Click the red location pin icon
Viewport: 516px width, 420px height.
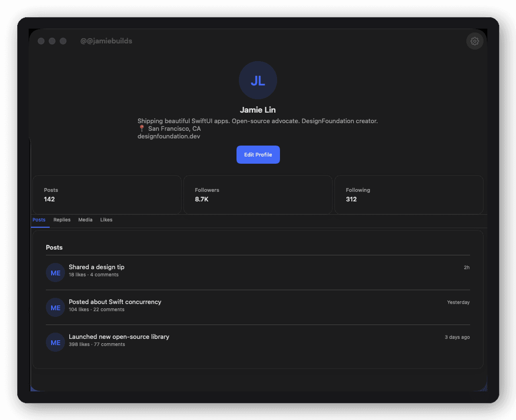click(x=142, y=128)
